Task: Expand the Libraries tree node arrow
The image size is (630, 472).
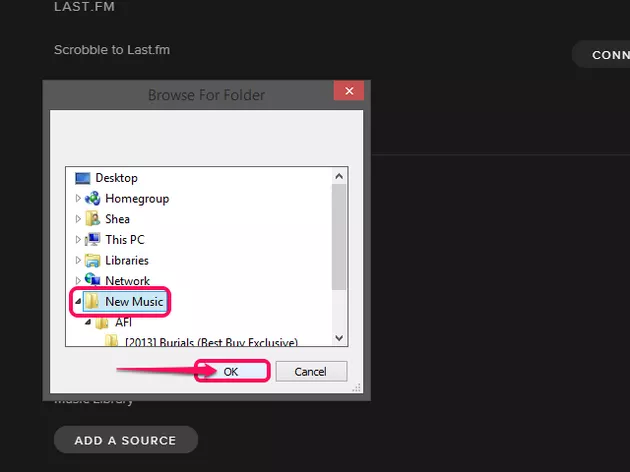Action: click(78, 260)
